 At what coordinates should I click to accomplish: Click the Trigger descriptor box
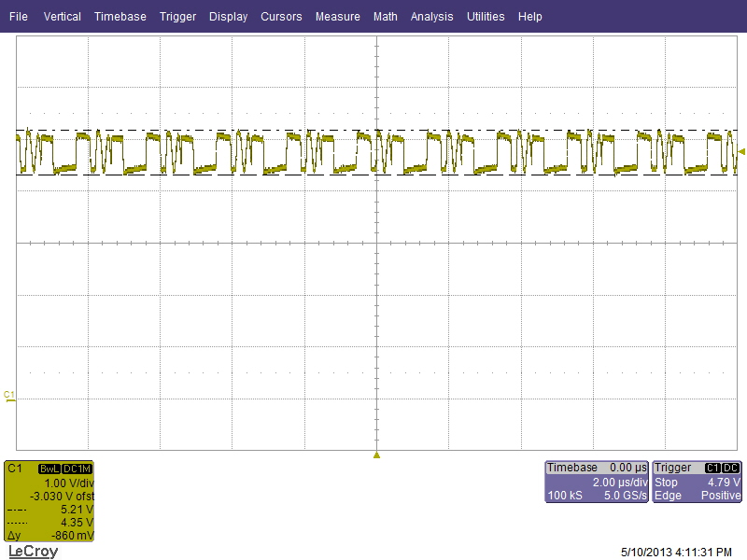tap(697, 482)
